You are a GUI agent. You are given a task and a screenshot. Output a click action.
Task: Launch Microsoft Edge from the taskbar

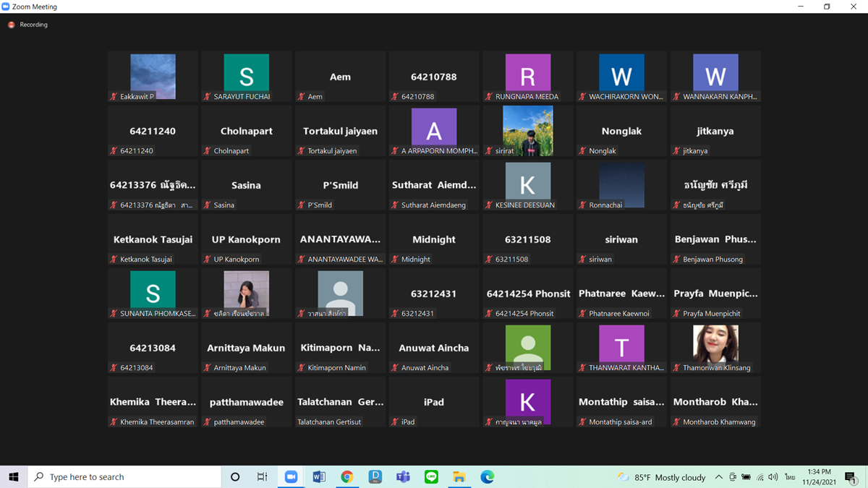[488, 477]
